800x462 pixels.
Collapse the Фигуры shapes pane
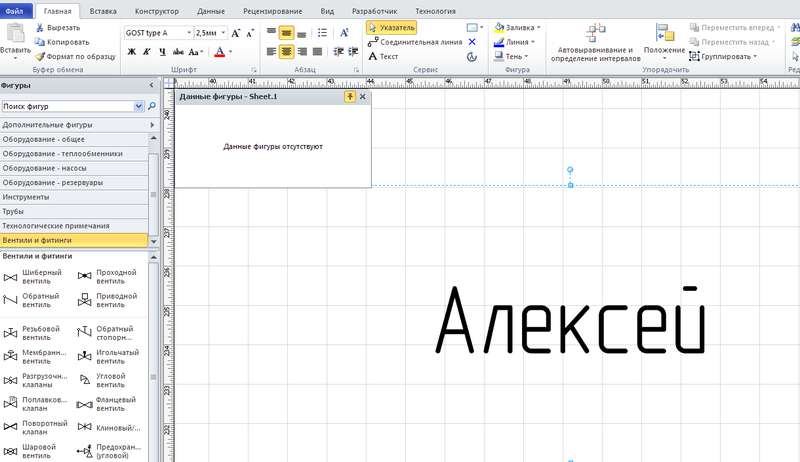tap(151, 85)
